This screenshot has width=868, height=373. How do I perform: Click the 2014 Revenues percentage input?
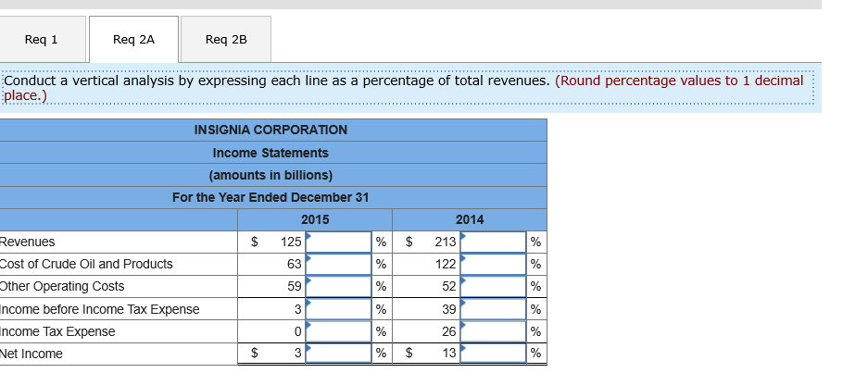pos(493,242)
